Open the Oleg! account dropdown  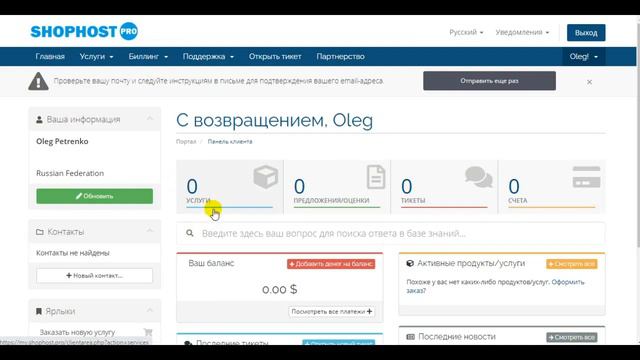584,56
